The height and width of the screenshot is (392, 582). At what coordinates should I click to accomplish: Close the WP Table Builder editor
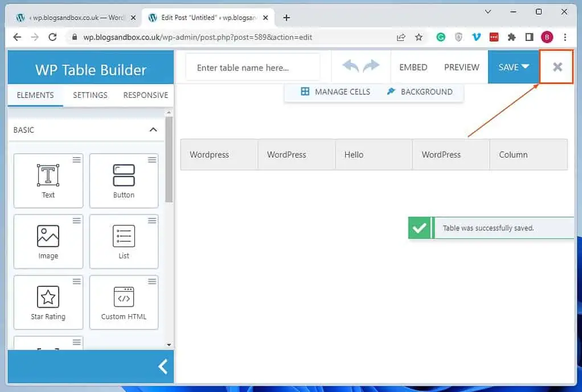[x=557, y=67]
